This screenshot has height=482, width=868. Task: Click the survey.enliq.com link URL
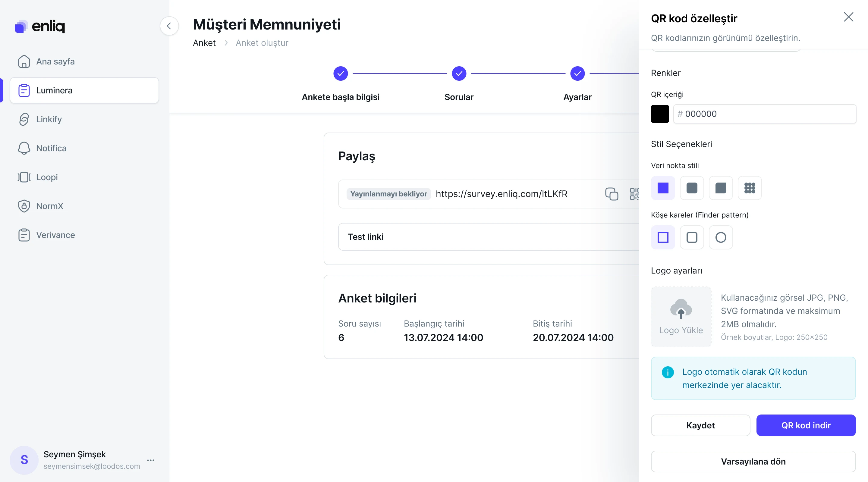(x=502, y=194)
